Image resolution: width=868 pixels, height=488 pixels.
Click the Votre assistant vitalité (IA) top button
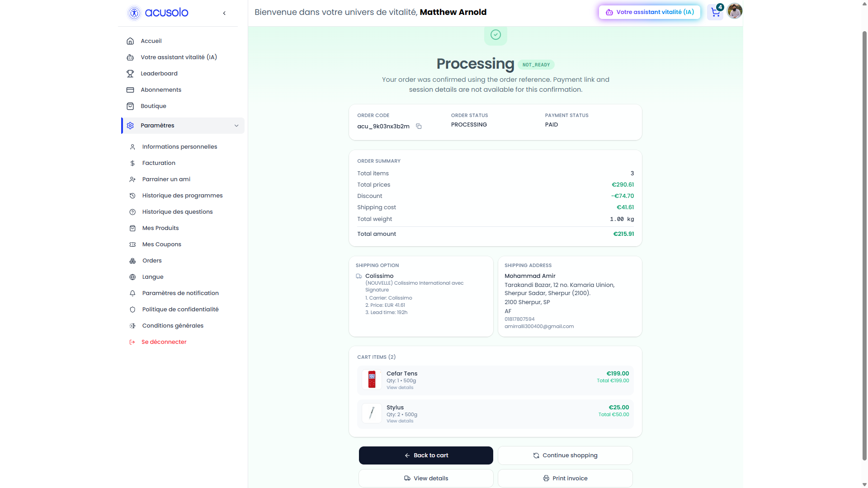pos(650,12)
